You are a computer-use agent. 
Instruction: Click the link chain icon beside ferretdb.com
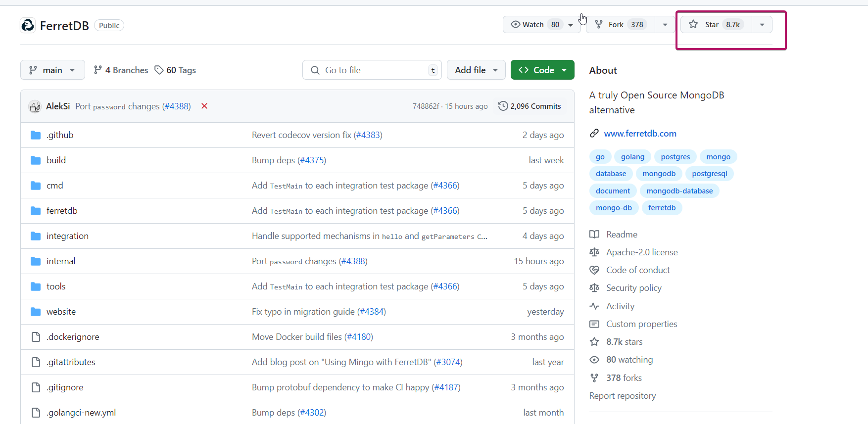(594, 134)
